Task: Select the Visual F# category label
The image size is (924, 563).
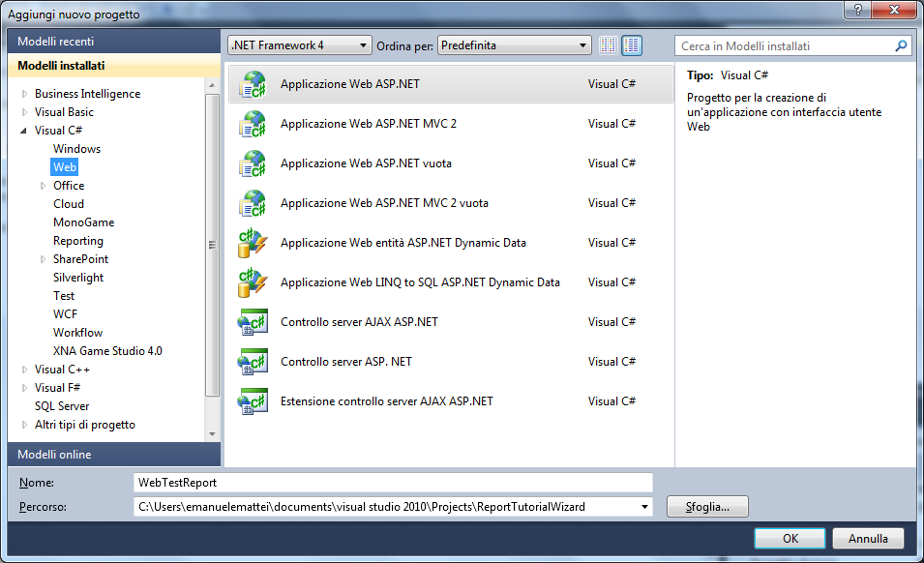Action: pyautogui.click(x=57, y=388)
